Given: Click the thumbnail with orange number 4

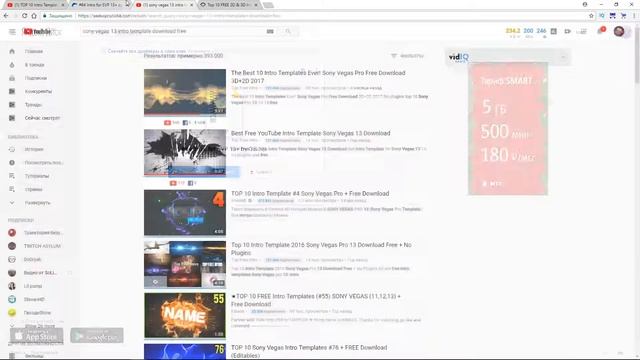Looking at the screenshot, I should (x=184, y=213).
